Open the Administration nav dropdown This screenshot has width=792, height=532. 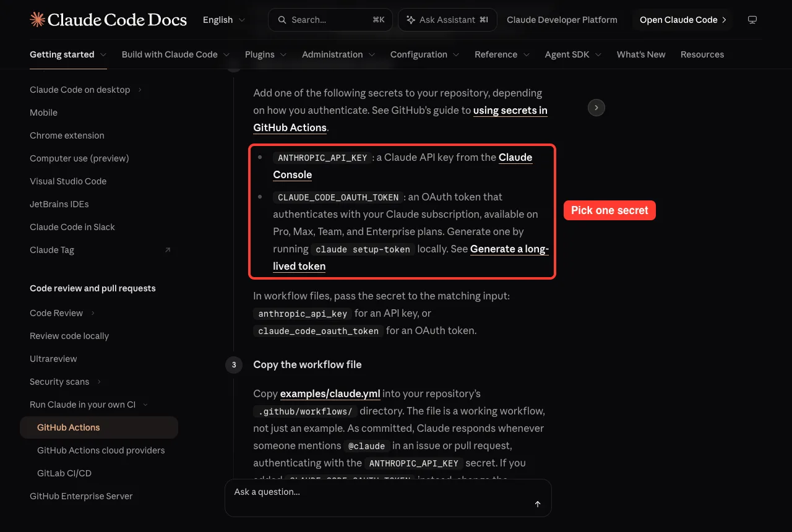(x=338, y=54)
